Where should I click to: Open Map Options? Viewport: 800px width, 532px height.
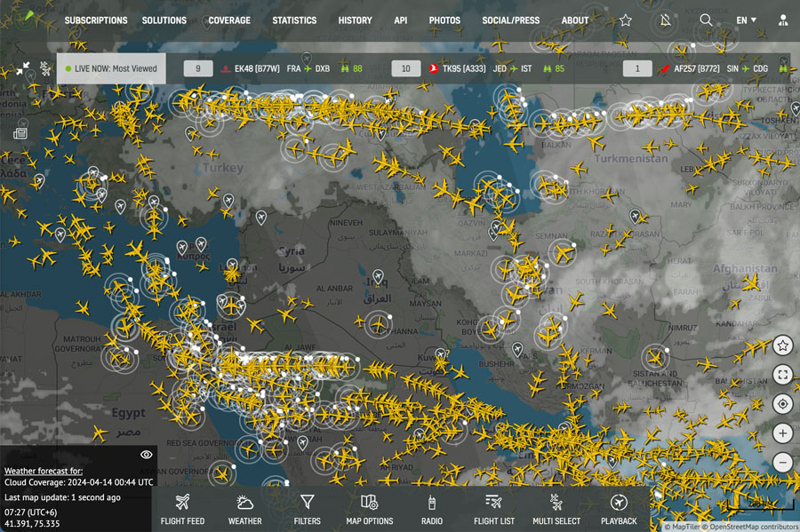370,510
